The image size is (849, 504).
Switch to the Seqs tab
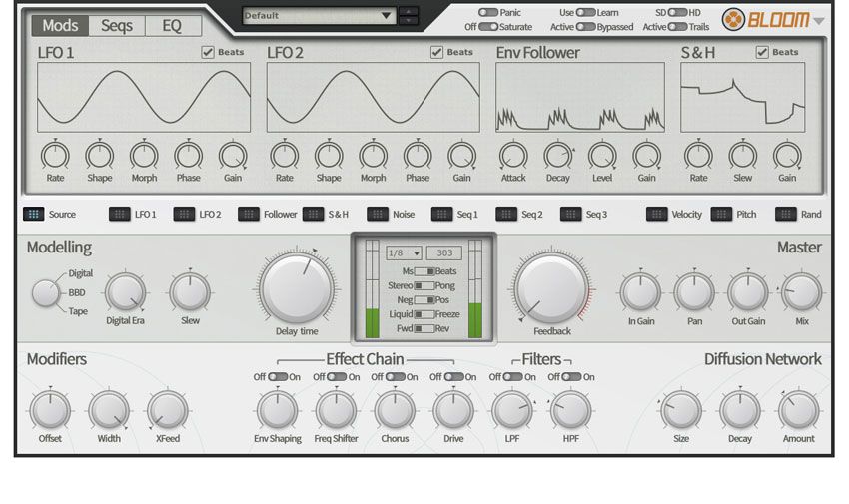pos(117,25)
